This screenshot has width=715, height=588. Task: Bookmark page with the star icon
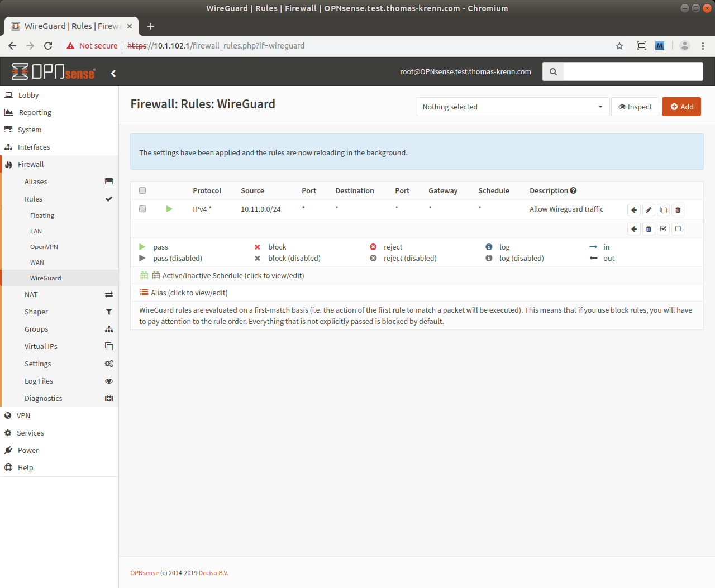tap(619, 46)
